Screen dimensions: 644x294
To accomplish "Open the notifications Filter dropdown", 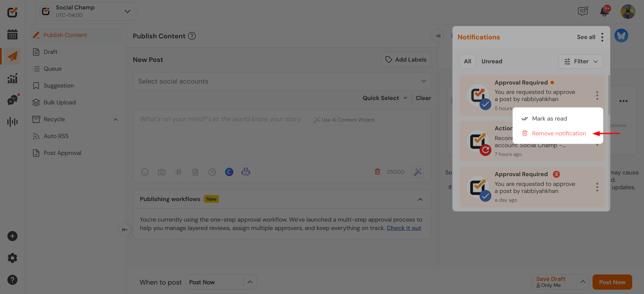I will click(581, 61).
